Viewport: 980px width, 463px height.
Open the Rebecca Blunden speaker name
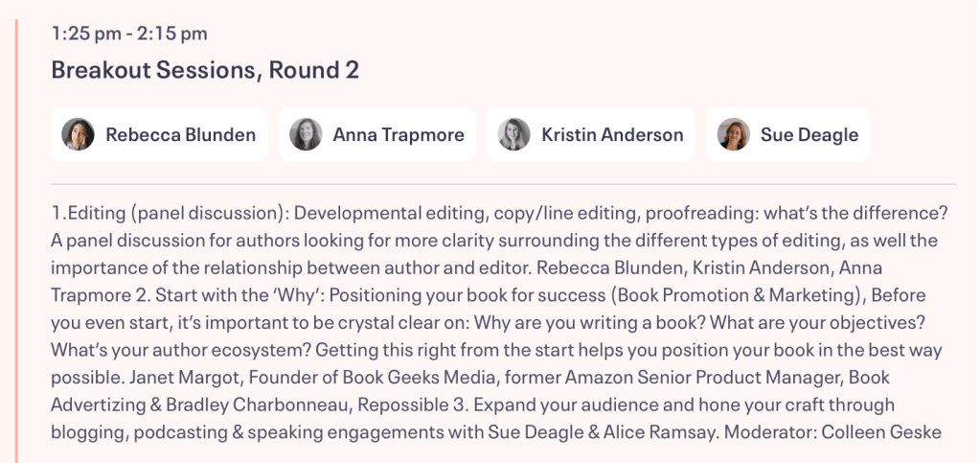tap(180, 134)
